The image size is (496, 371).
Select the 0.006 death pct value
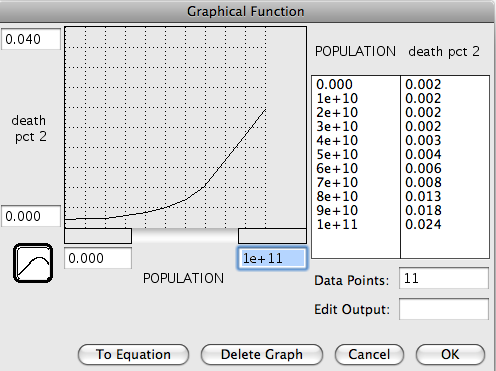[423, 168]
